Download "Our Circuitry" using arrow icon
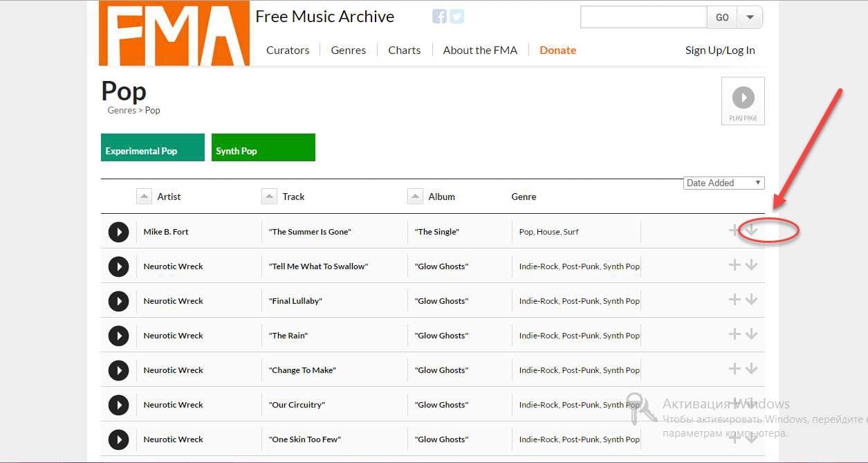Image resolution: width=868 pixels, height=463 pixels. (x=752, y=403)
